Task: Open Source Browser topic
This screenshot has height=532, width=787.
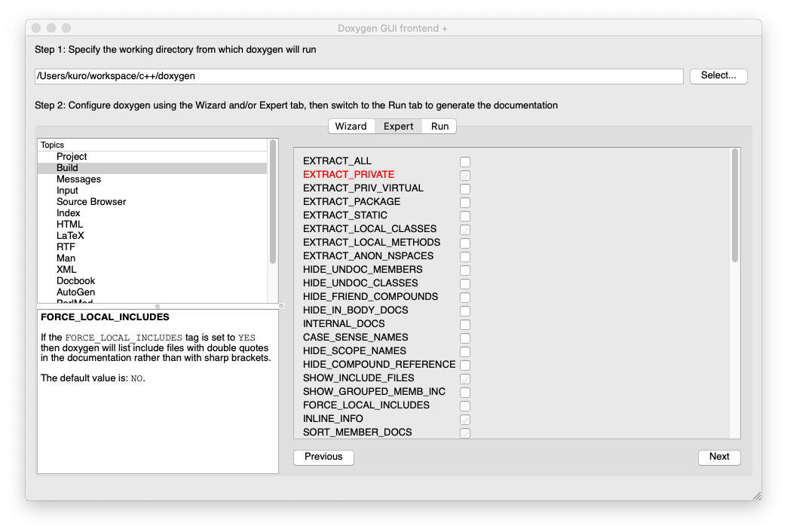Action: pos(152,202)
